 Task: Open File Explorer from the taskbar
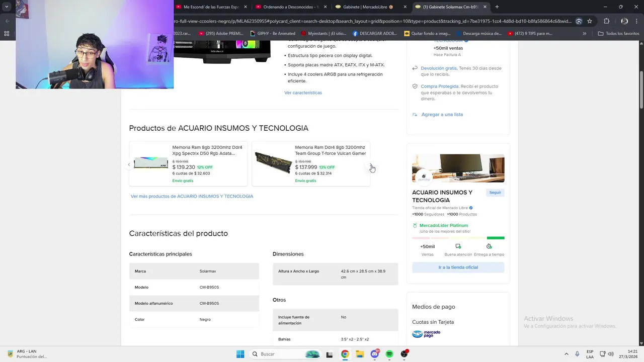point(360,354)
